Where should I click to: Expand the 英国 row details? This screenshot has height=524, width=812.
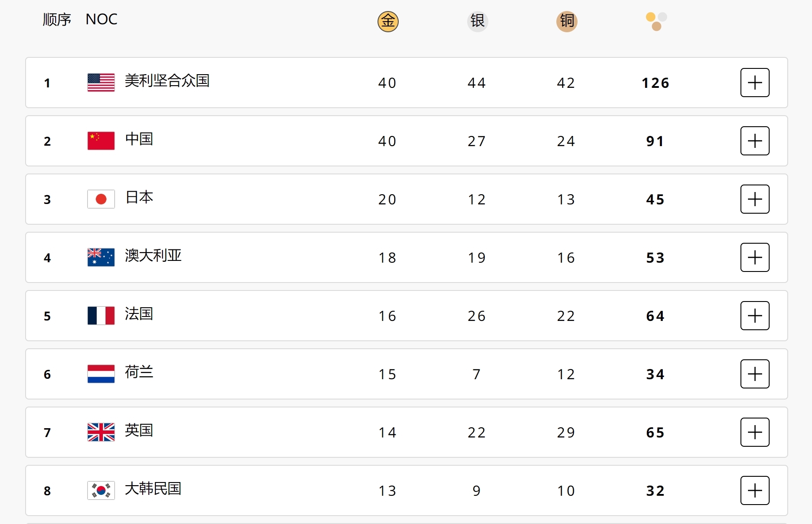(755, 432)
